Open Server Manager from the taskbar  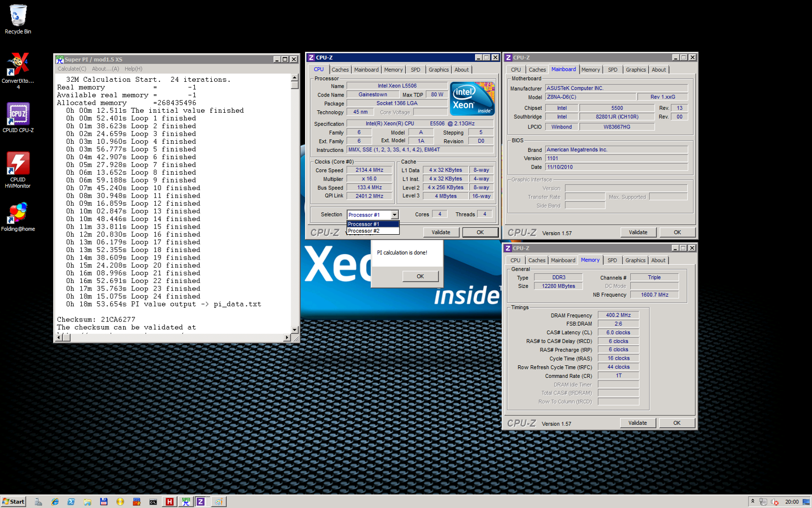pos(39,501)
